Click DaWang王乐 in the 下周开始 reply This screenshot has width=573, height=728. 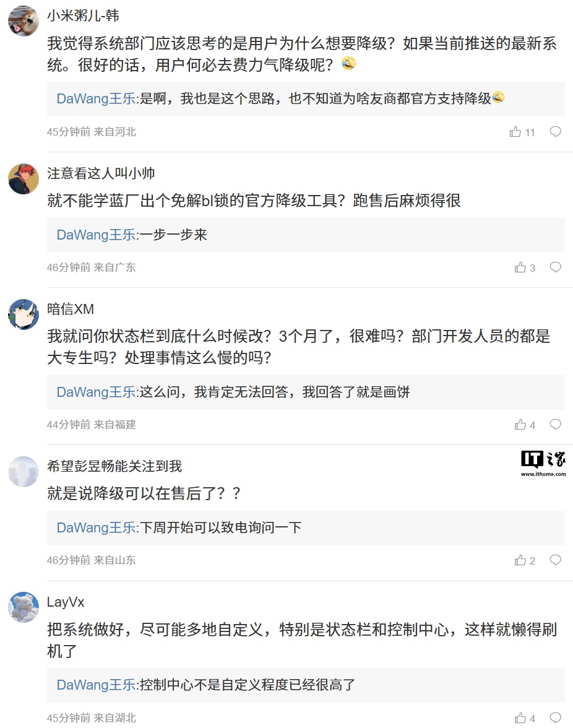[x=96, y=527]
